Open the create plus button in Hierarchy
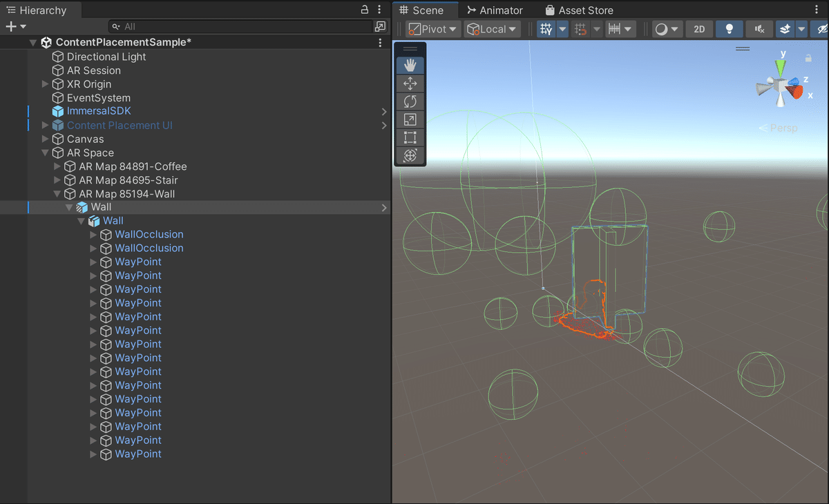 pos(15,26)
